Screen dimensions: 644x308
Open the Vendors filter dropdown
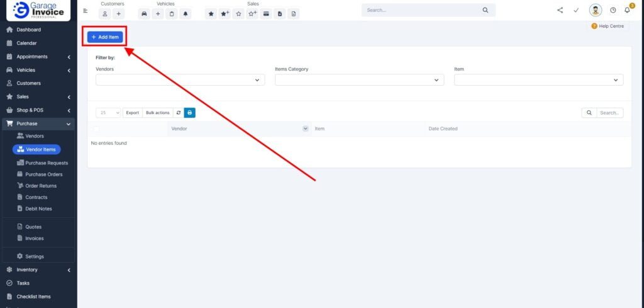[x=180, y=80]
